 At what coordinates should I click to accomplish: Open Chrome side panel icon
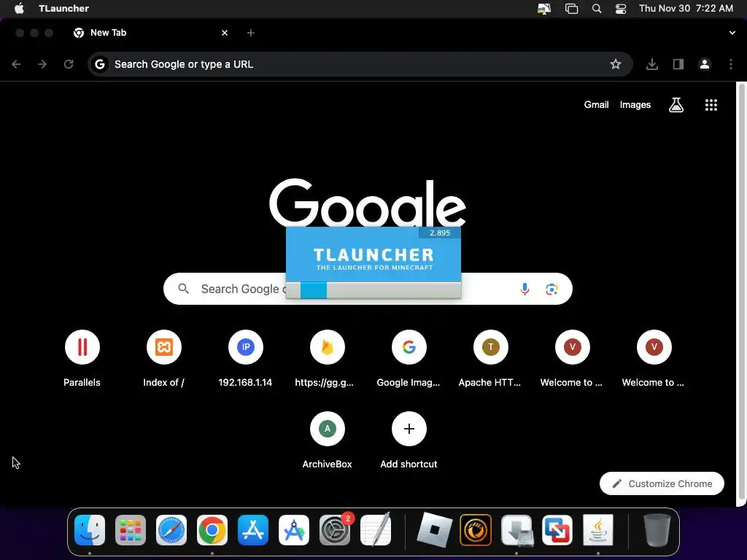678,64
